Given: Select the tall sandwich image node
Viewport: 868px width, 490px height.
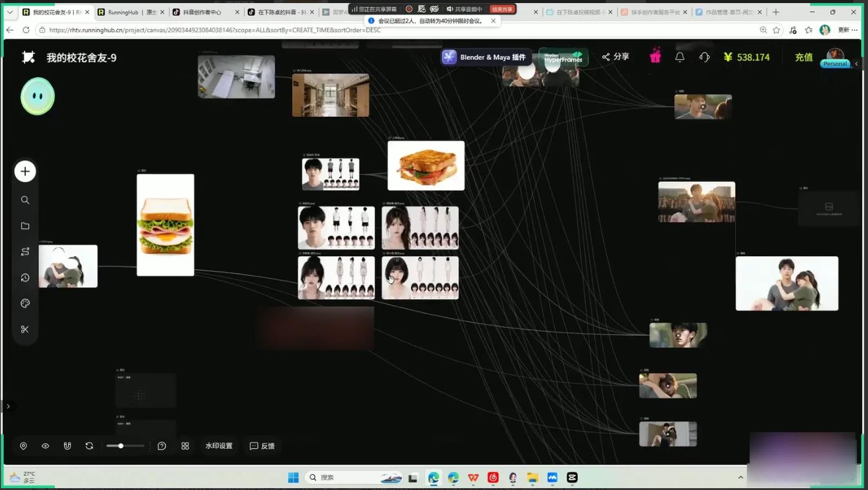Looking at the screenshot, I should pos(165,225).
